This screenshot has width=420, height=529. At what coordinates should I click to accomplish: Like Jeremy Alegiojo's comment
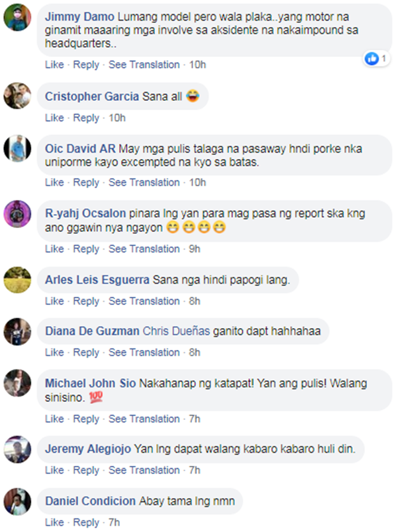coord(54,470)
